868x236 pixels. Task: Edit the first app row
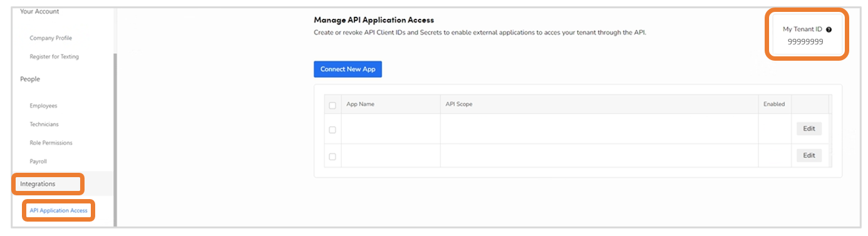click(809, 128)
